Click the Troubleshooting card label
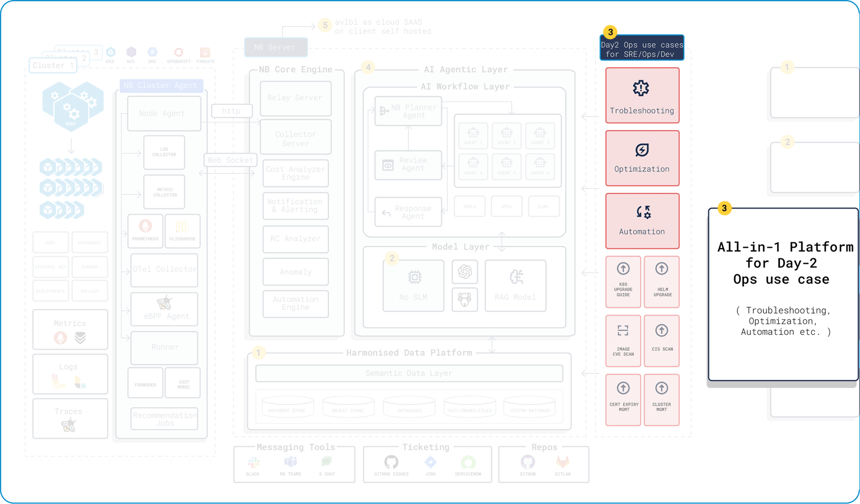 642,111
